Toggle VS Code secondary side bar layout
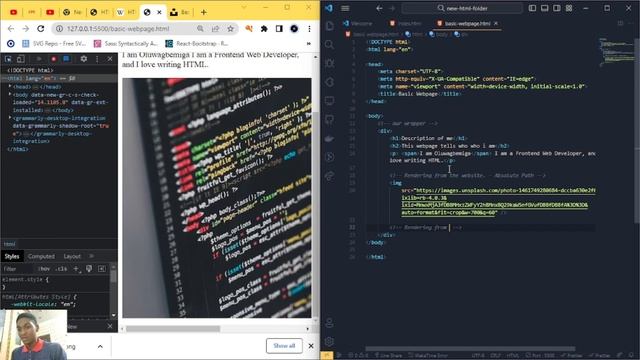Image resolution: width=640 pixels, height=360 pixels. pyautogui.click(x=557, y=8)
